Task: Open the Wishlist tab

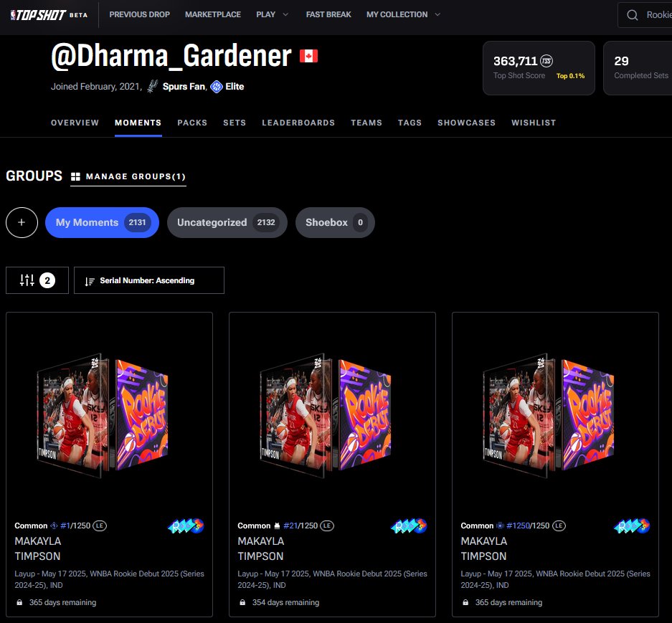Action: point(534,123)
